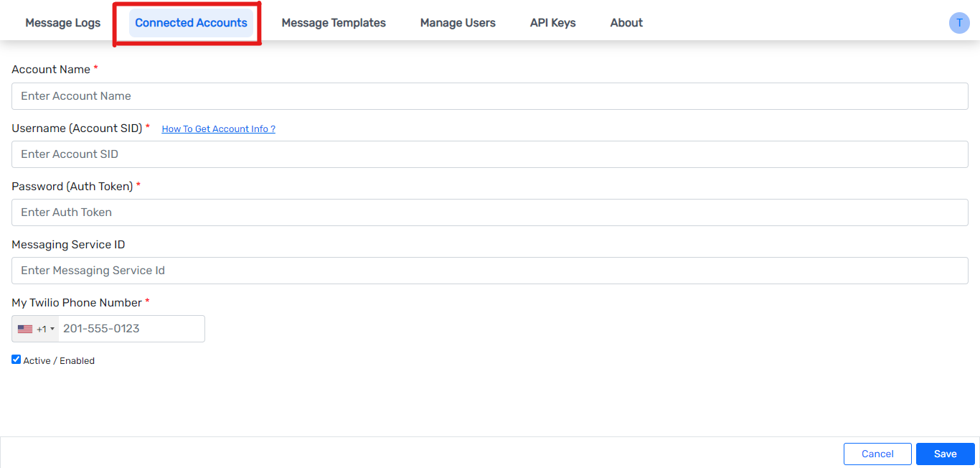980x468 pixels.
Task: Select the Connected Accounts tab
Action: (191, 23)
